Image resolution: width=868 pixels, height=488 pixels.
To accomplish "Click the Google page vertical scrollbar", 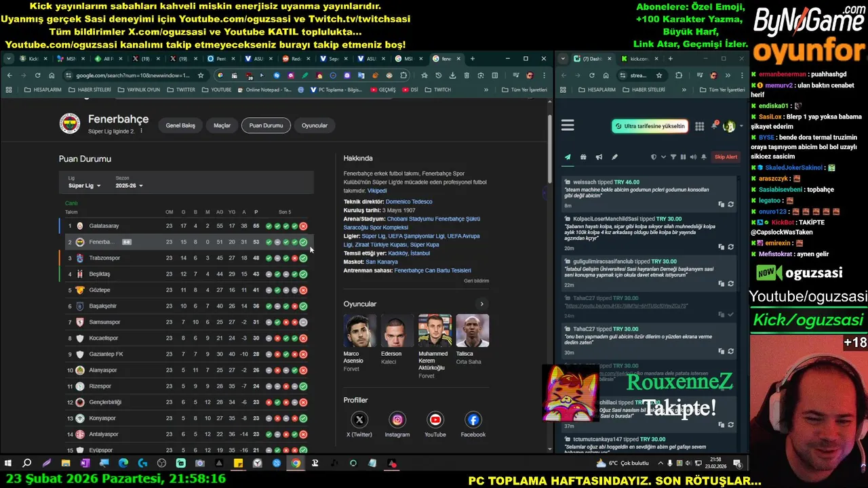I will click(550, 149).
